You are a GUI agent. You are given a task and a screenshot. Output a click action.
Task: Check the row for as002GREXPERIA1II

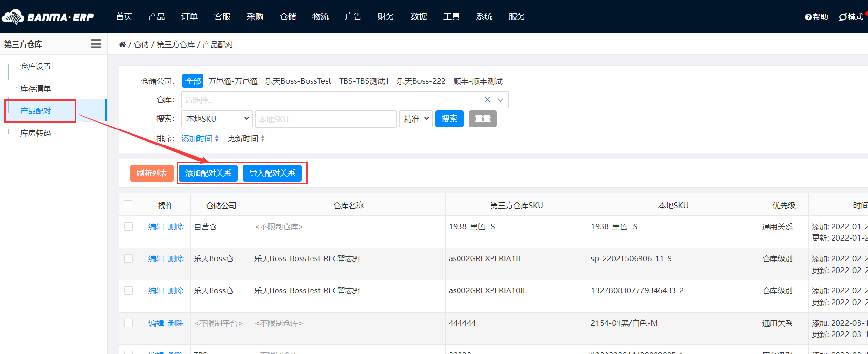[129, 258]
